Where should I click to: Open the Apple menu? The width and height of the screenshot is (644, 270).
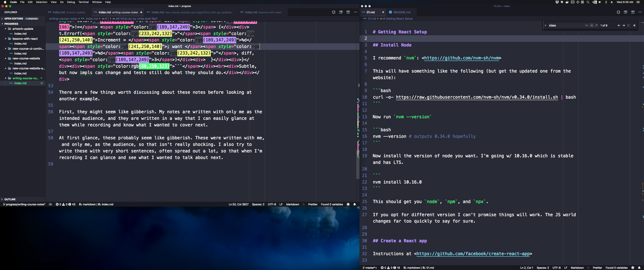pos(5,2)
